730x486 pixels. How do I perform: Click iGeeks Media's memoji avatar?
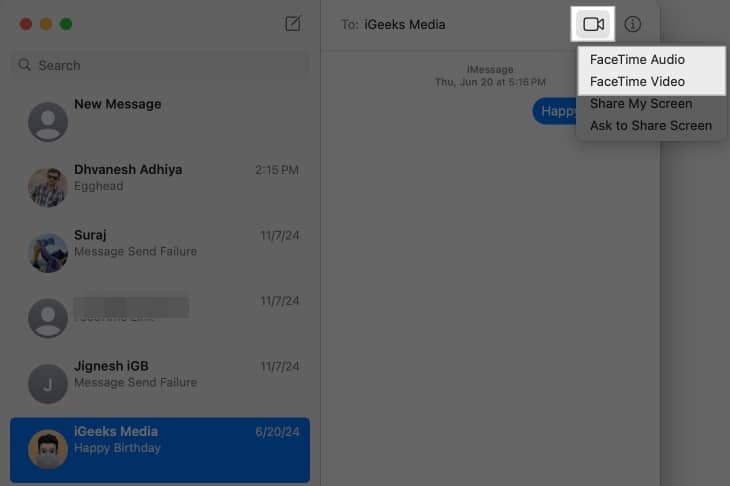(47, 450)
